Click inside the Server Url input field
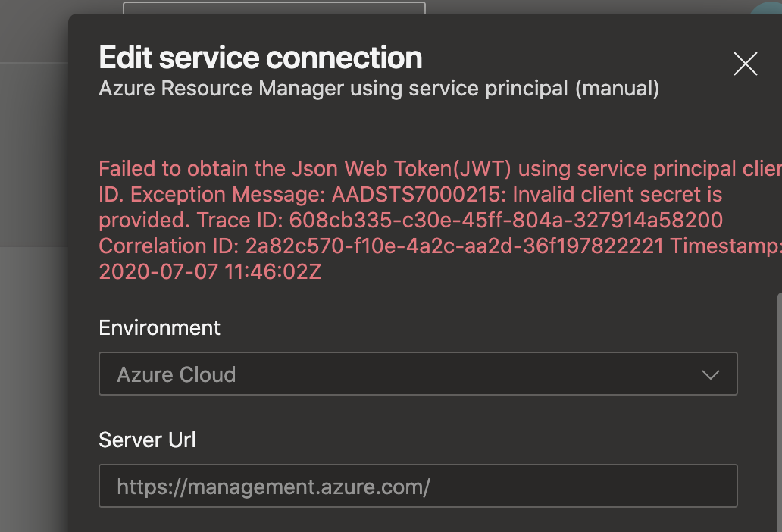This screenshot has height=532, width=782. [x=418, y=486]
